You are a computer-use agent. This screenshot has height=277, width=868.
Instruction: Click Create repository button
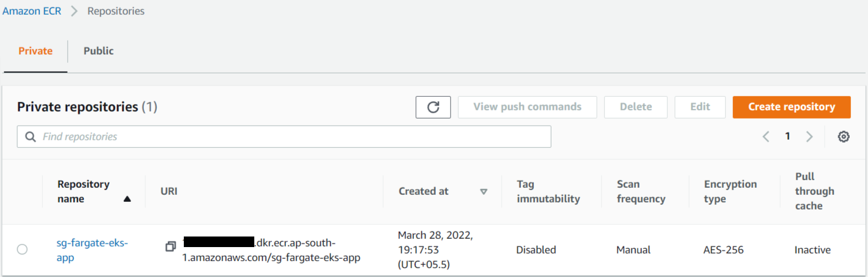(x=792, y=107)
